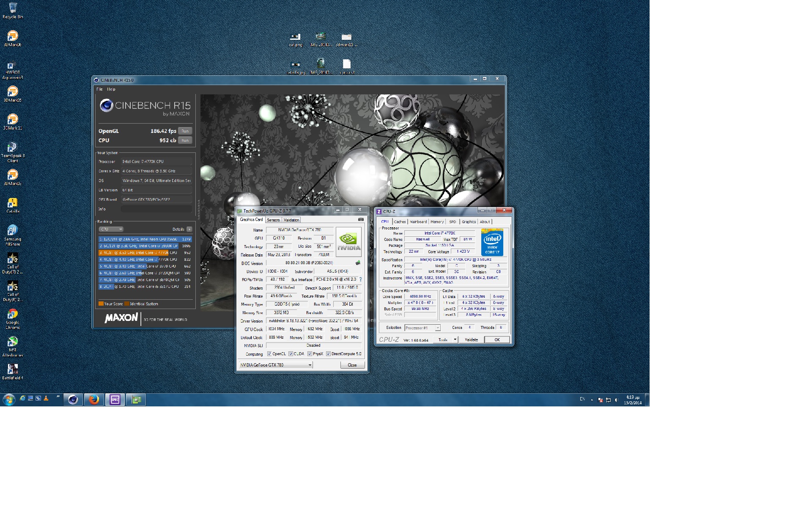The image size is (812, 508).
Task: Open the Cinebench Help menu
Action: click(x=111, y=89)
